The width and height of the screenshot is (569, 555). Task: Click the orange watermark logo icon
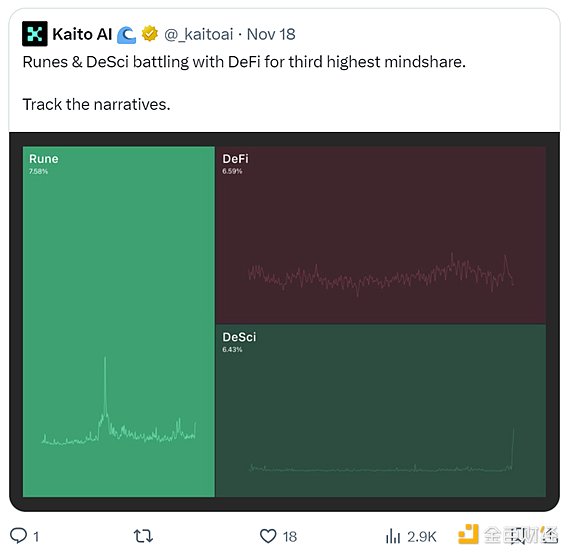(x=468, y=534)
